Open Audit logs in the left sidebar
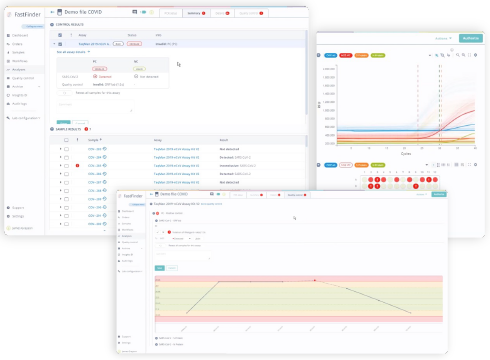Screen dimensions: 490x360 pyautogui.click(x=19, y=104)
